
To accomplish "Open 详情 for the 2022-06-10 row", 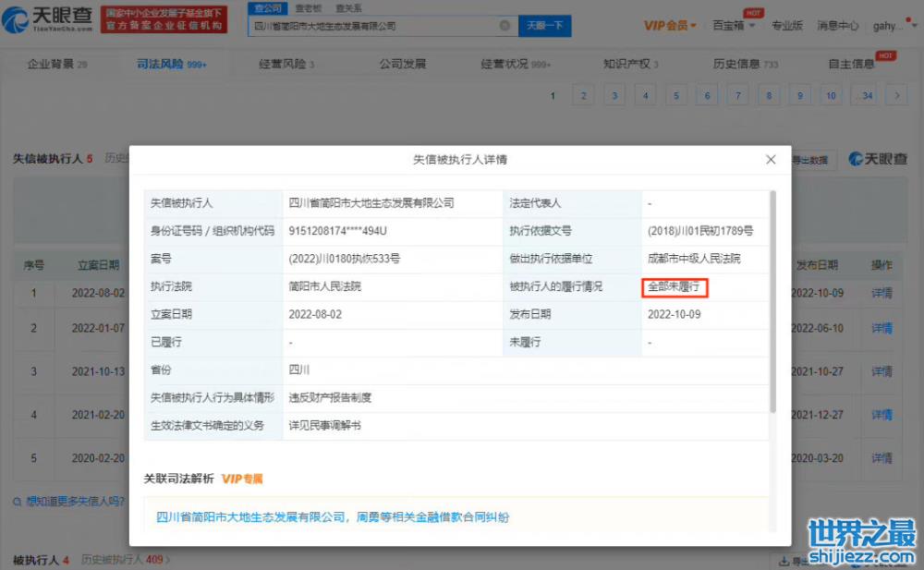I will tap(881, 328).
